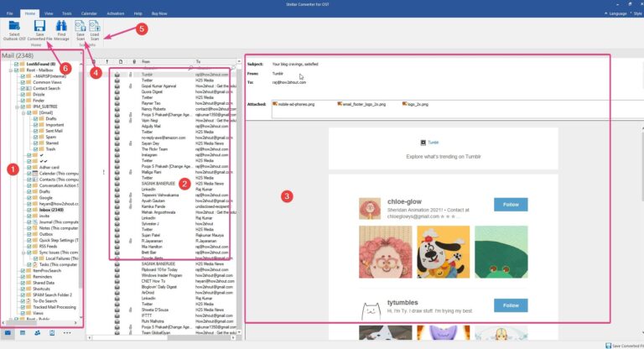The image size is (644, 349).
Task: Switch to the View ribbon tab
Action: click(49, 13)
